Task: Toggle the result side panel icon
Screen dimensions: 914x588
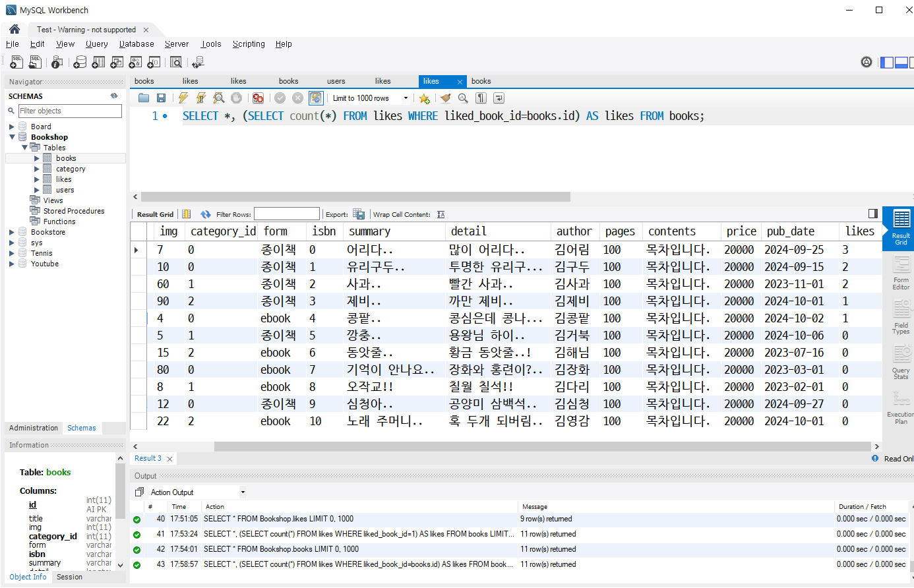Action: (x=873, y=214)
